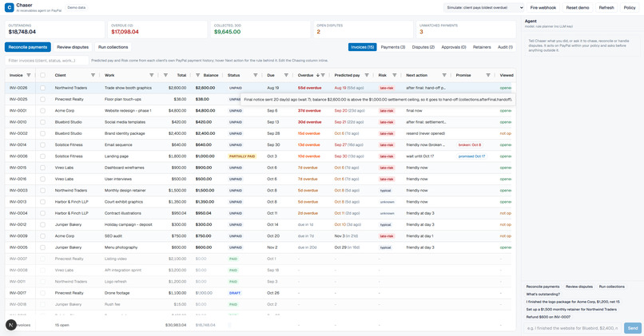Click Review disputes button above the table

[x=73, y=47]
